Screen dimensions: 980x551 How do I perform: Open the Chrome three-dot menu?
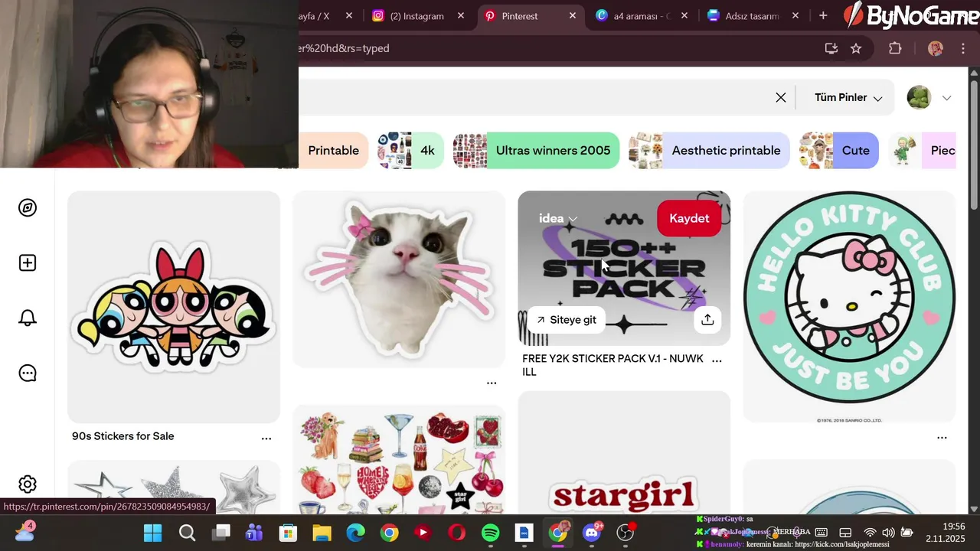tap(963, 48)
